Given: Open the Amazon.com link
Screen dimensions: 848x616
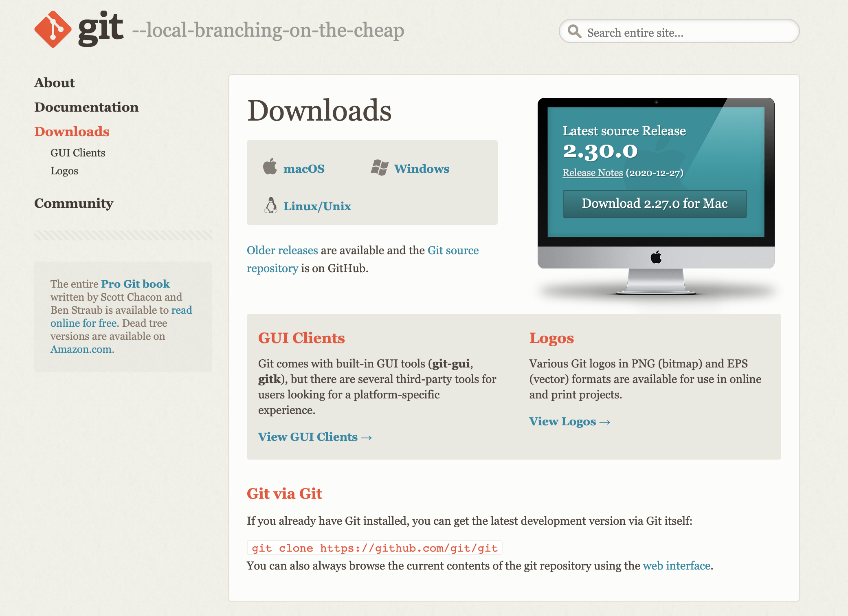Looking at the screenshot, I should (x=81, y=349).
